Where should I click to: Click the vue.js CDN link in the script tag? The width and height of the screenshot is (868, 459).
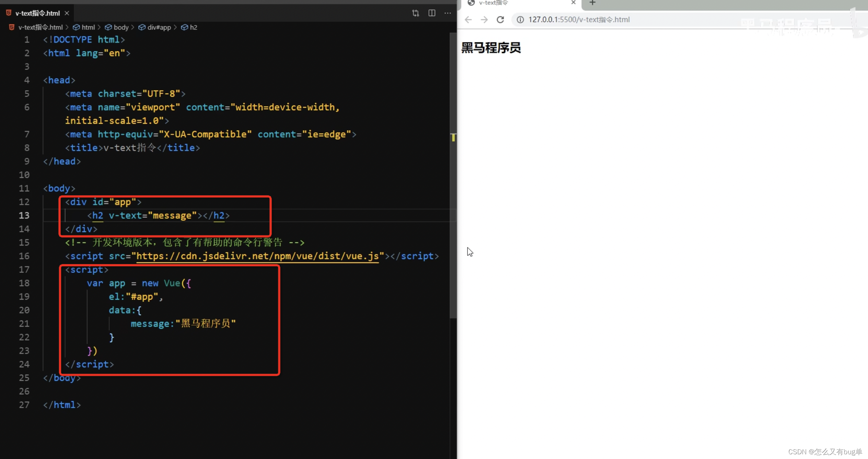point(258,256)
